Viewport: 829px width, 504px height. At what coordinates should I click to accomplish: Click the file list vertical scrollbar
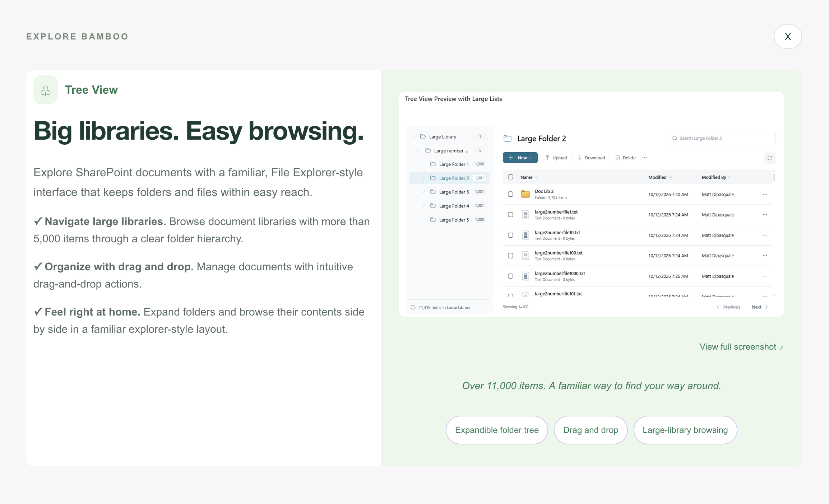[x=774, y=177]
